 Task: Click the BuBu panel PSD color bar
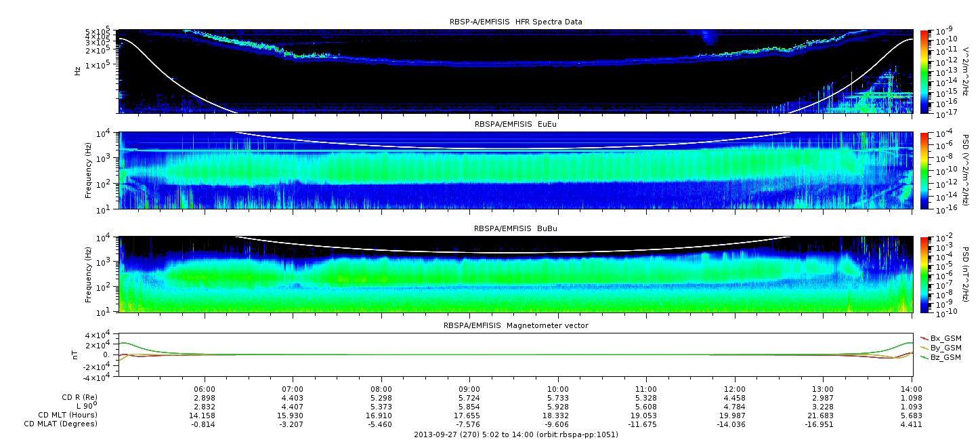click(924, 274)
